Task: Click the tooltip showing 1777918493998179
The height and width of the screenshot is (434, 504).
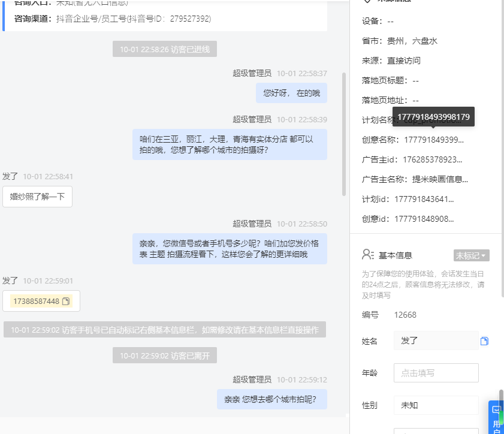Action: [433, 117]
